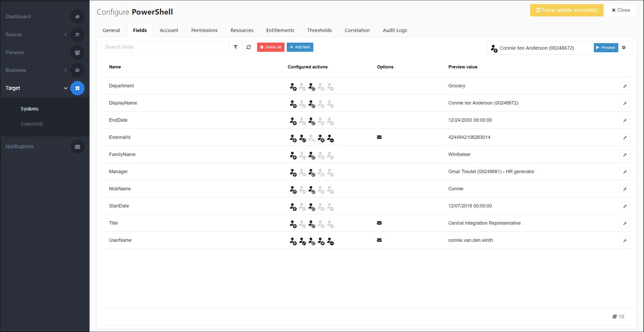
Task: Click the Business circular icon
Action: pos(77,70)
